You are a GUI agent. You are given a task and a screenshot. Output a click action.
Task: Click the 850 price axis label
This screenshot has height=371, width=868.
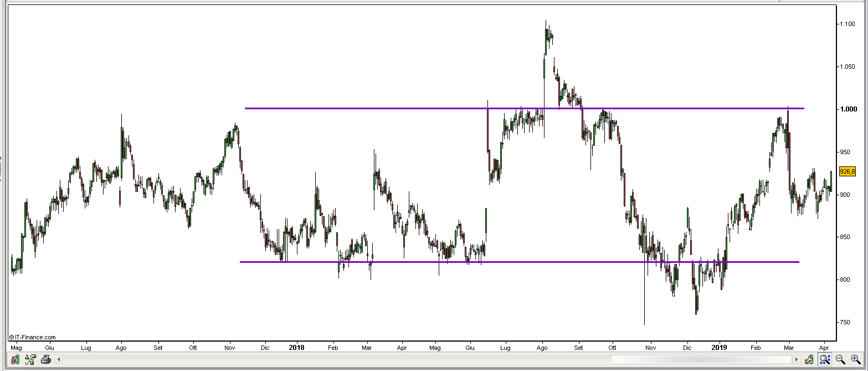[x=844, y=237]
